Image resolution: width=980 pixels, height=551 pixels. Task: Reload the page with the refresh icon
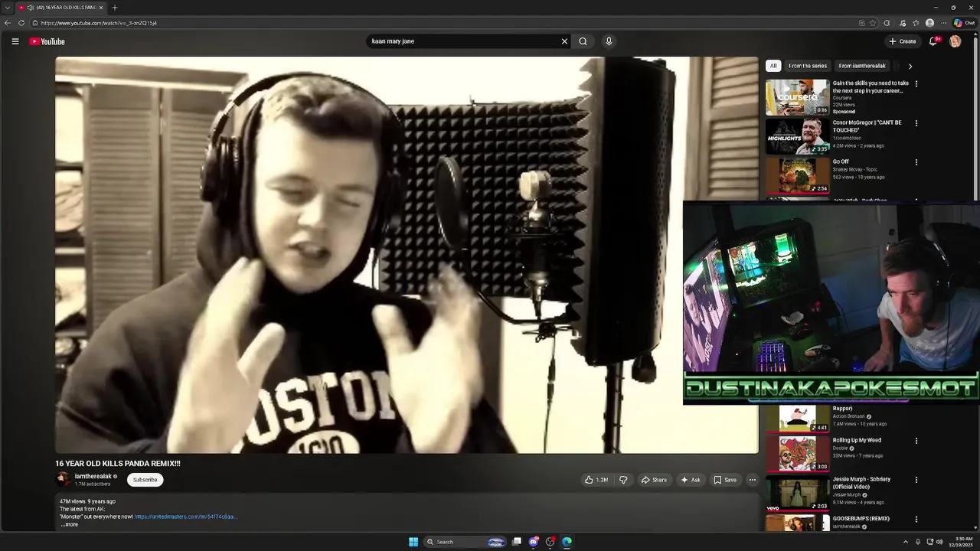(21, 23)
